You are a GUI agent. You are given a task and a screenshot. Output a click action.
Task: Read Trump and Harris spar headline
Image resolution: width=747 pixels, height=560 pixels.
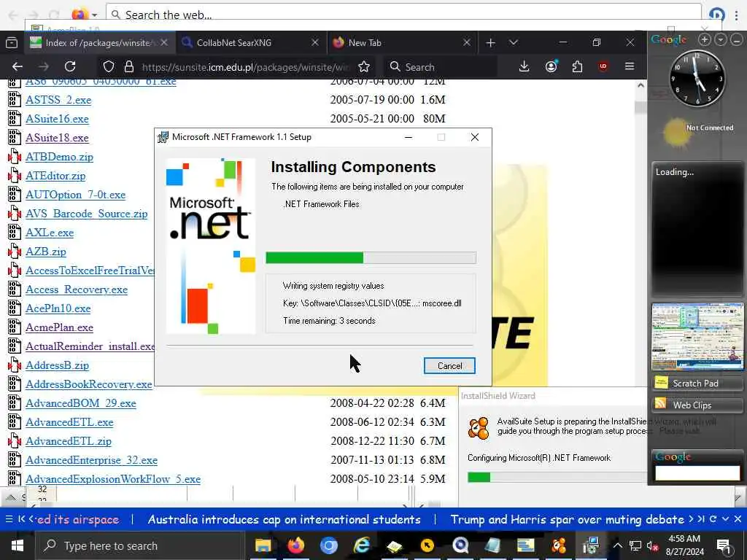click(x=568, y=519)
